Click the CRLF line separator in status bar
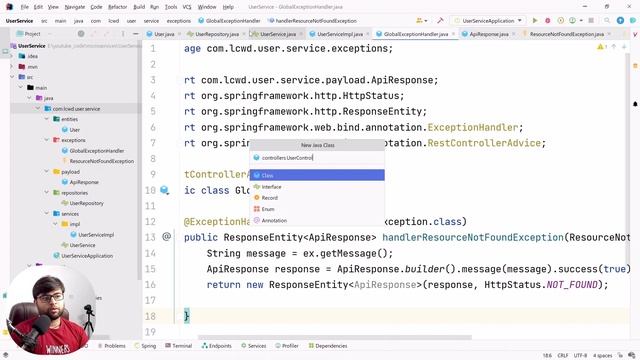Screen dimensions: 640x360 click(x=562, y=356)
